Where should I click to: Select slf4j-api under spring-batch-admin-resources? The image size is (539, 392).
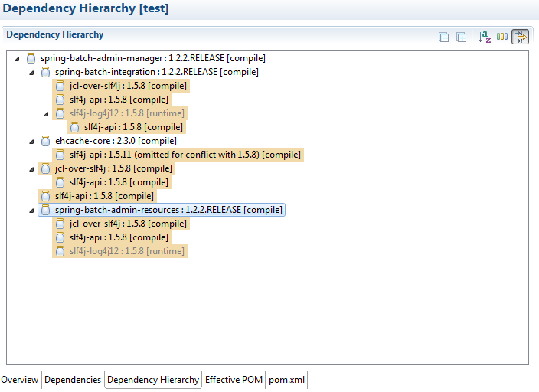click(112, 237)
